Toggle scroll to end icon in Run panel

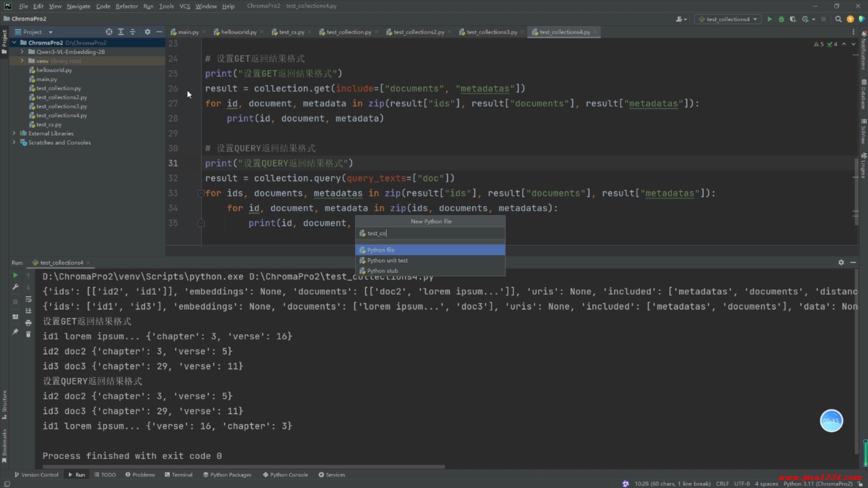tap(28, 311)
